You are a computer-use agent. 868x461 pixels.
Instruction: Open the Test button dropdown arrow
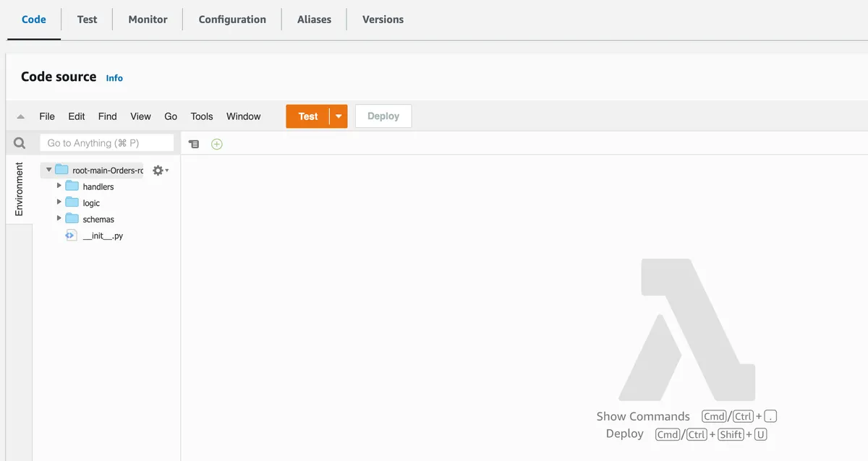coord(337,116)
